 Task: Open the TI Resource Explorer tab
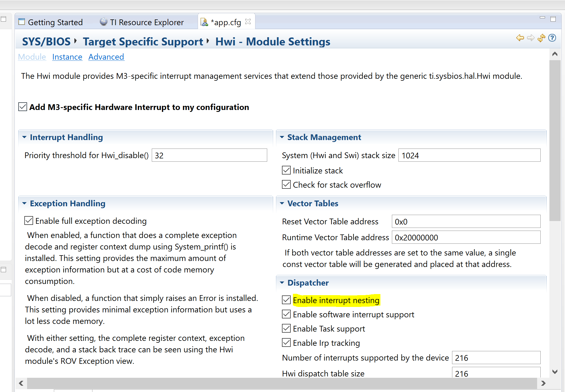tap(142, 22)
